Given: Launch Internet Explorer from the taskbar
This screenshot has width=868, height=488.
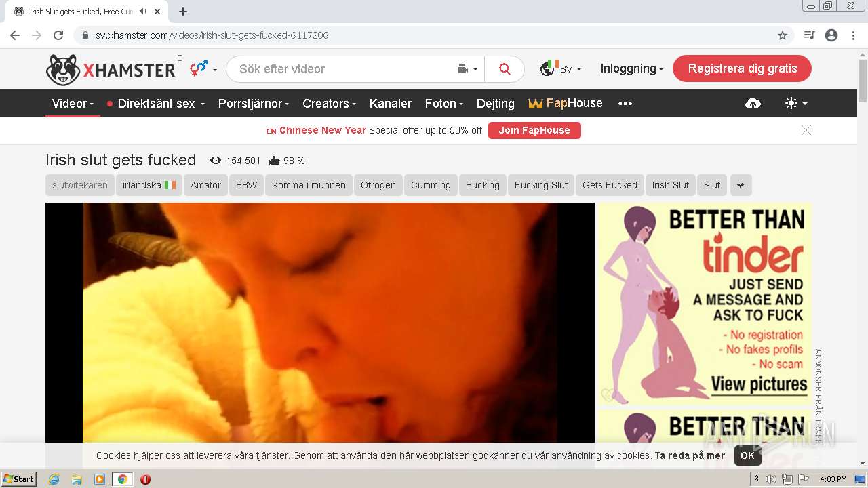Looking at the screenshot, I should coord(54,479).
